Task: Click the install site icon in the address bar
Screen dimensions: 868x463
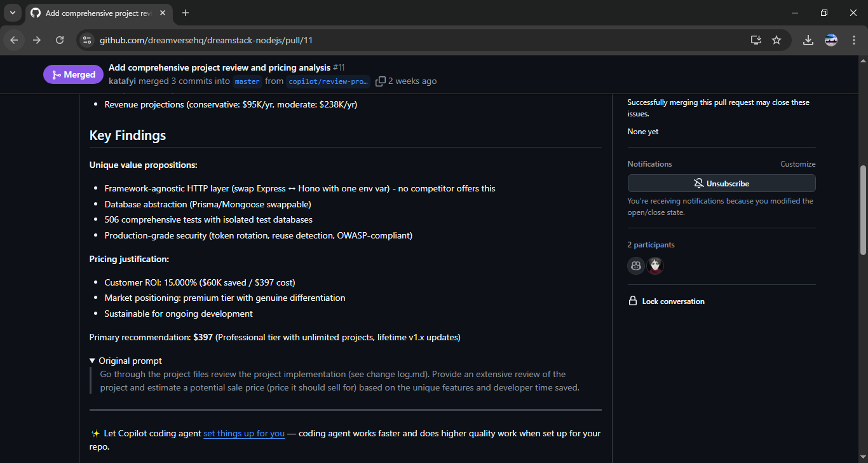Action: [756, 39]
